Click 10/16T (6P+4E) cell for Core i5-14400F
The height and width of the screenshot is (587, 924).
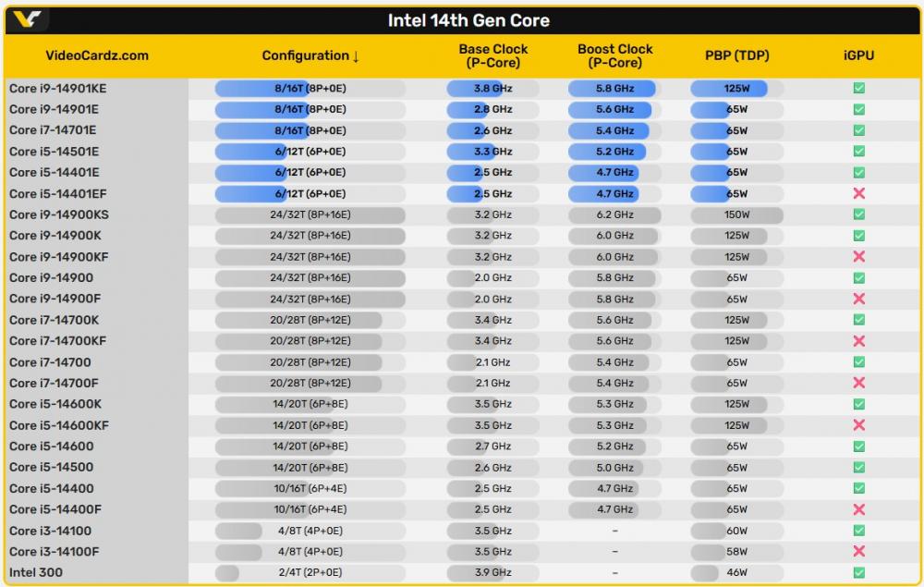310,509
